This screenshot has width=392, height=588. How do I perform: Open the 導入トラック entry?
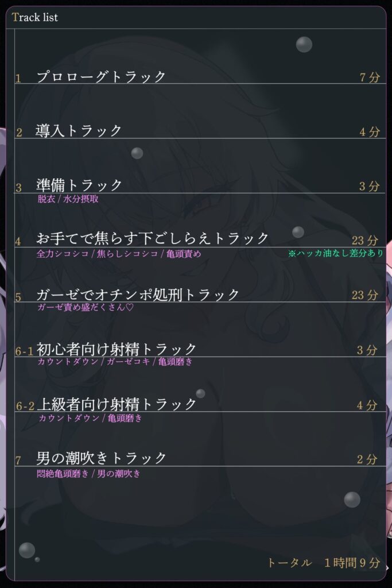click(x=79, y=131)
